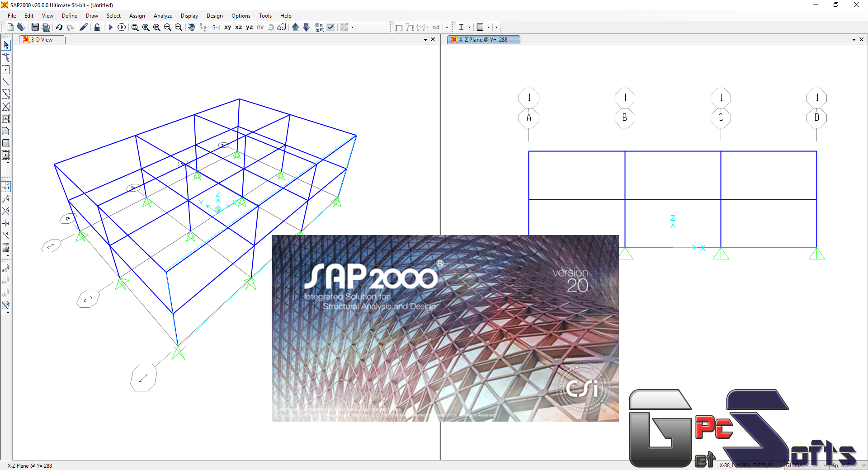
Task: Select the Pan hand tool
Action: [192, 27]
